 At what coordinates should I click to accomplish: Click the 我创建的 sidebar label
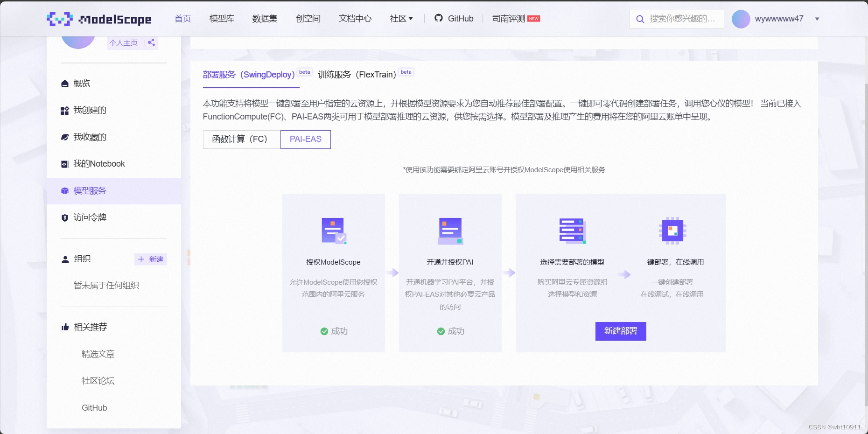coord(90,111)
